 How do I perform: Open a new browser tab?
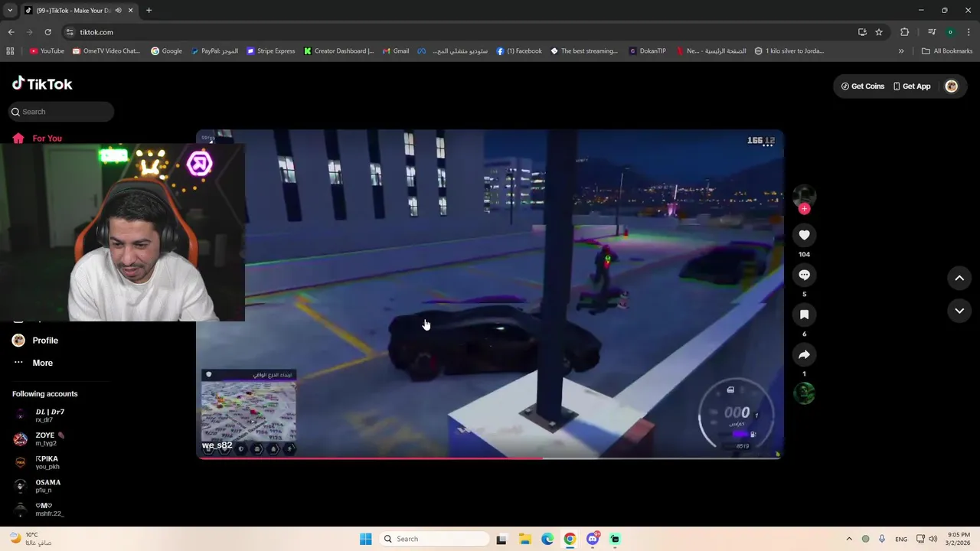[149, 11]
